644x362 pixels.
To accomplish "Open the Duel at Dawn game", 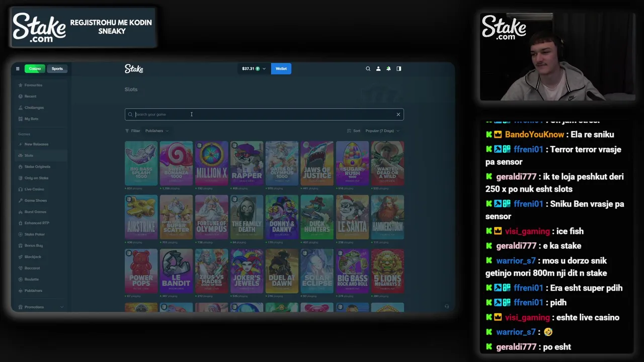I will click(x=282, y=271).
